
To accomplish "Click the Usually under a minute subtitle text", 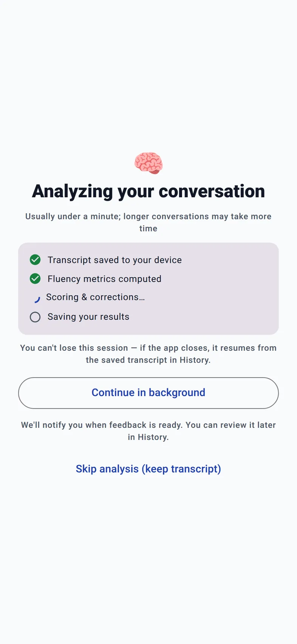I will pos(148,222).
